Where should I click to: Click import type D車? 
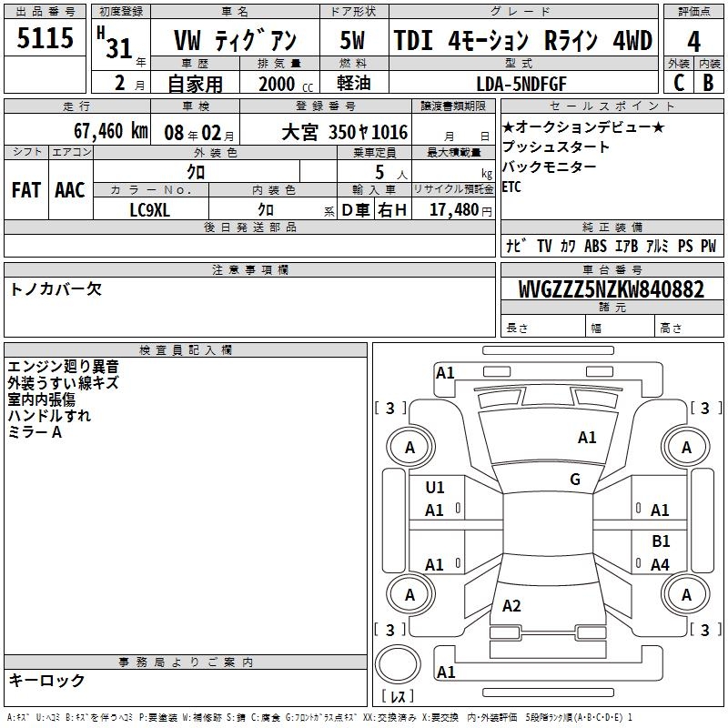pos(356,210)
